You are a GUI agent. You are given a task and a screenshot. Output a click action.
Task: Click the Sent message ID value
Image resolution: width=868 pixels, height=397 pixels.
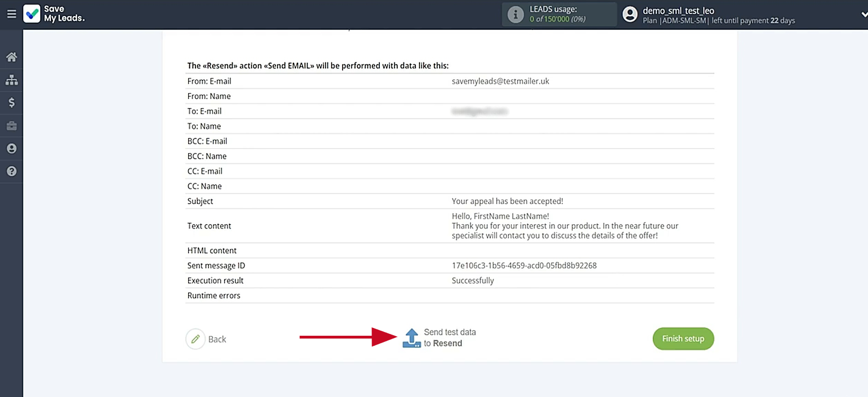point(524,266)
